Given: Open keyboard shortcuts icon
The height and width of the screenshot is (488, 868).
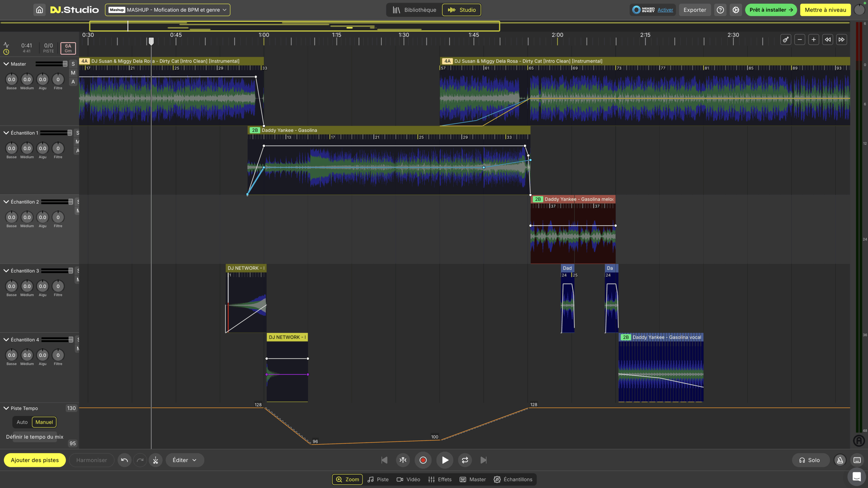Looking at the screenshot, I should (857, 460).
